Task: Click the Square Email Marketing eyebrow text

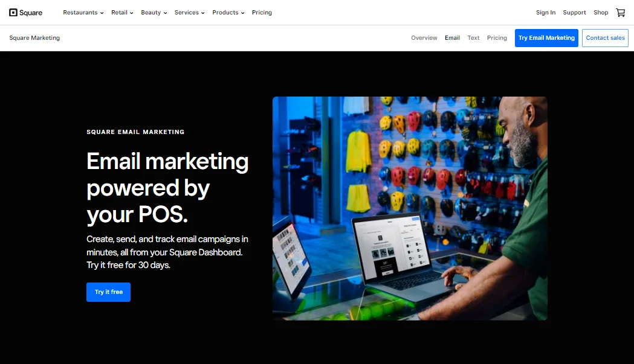Action: coord(135,132)
